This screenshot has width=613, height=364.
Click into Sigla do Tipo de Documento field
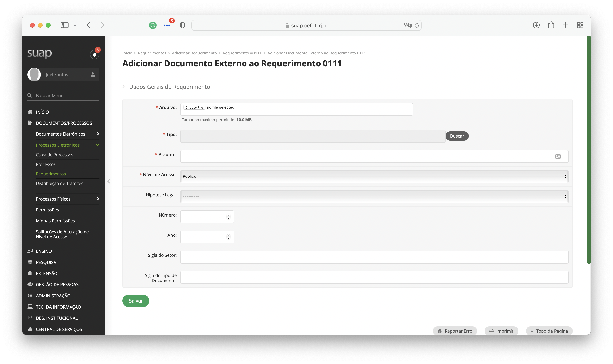click(x=374, y=277)
